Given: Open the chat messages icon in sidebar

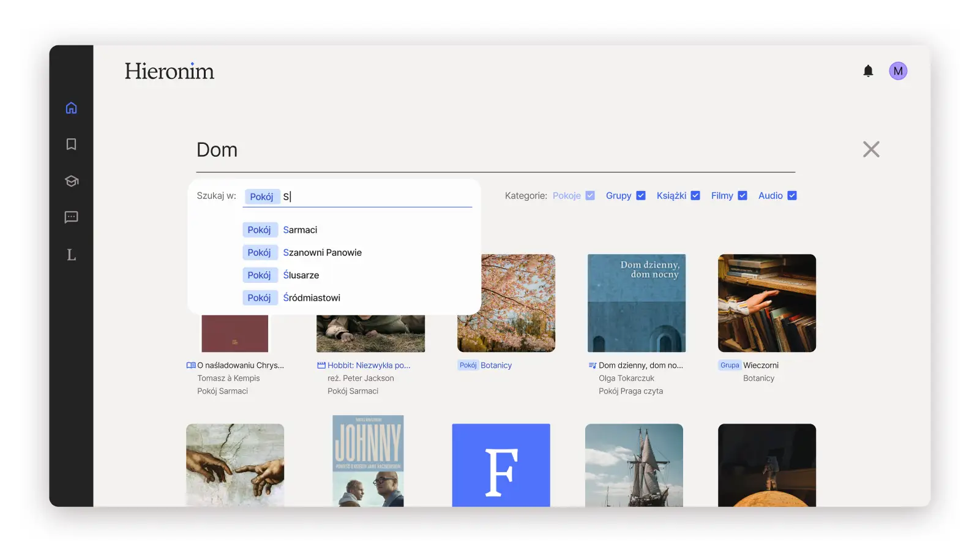Looking at the screenshot, I should coord(71,217).
